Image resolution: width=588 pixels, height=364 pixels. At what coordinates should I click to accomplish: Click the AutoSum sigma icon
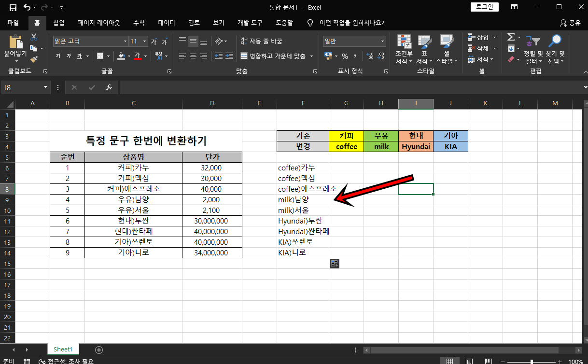[x=511, y=37]
